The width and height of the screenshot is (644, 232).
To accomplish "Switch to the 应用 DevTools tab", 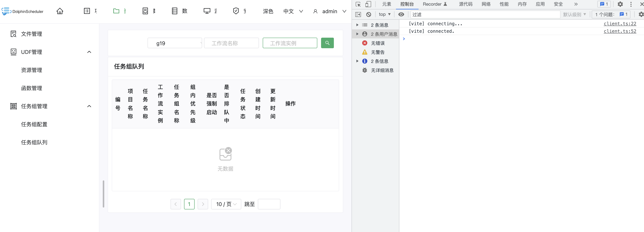I will [x=540, y=4].
